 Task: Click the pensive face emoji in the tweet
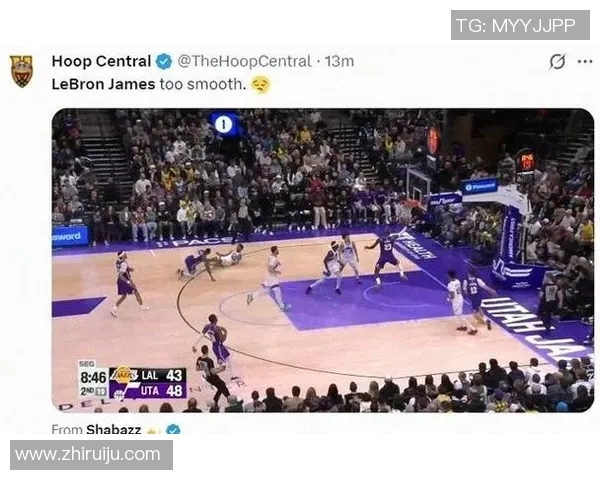pos(261,84)
